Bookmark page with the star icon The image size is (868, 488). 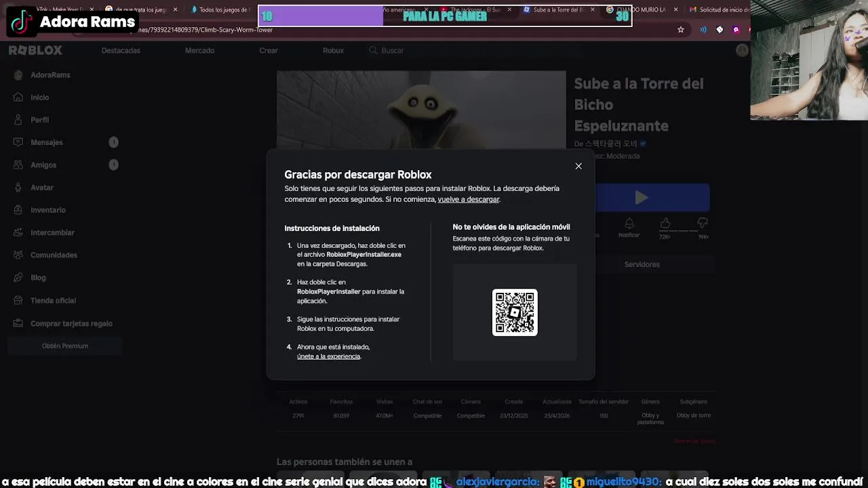(x=681, y=30)
